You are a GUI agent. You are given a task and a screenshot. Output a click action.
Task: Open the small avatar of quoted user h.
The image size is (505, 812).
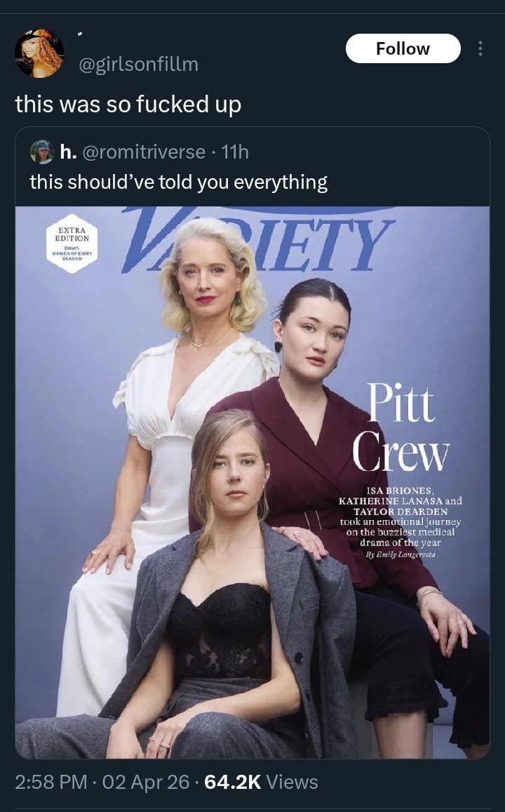point(41,152)
